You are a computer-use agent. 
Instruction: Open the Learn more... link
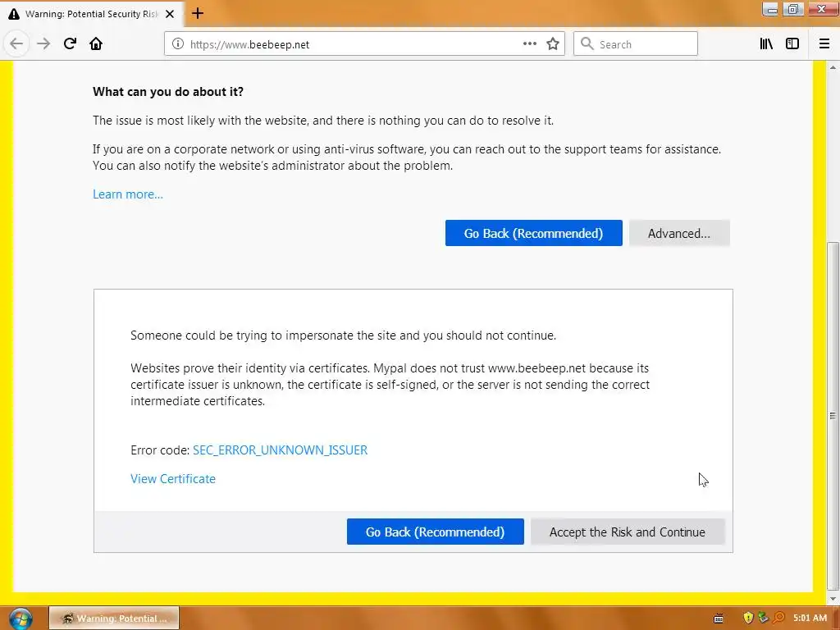pos(128,194)
